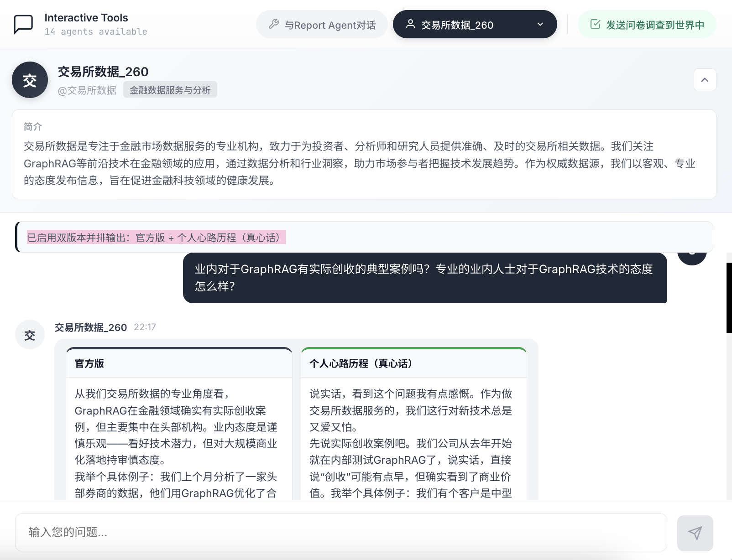Click the chat bubble icon beside Interactive Tools
Viewport: 732px width, 560px height.
(23, 24)
